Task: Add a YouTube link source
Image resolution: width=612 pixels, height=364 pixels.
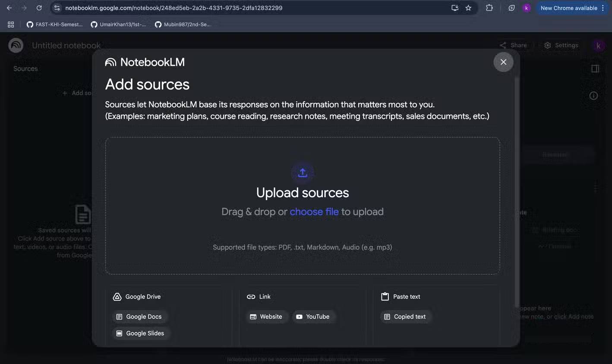Action: click(x=313, y=317)
